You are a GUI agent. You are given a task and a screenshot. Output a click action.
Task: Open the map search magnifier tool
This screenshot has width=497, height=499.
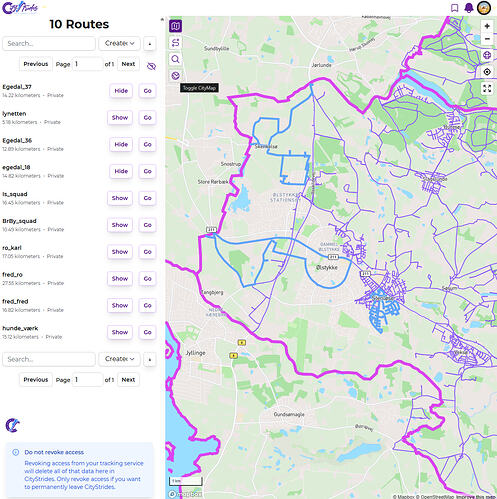point(175,59)
